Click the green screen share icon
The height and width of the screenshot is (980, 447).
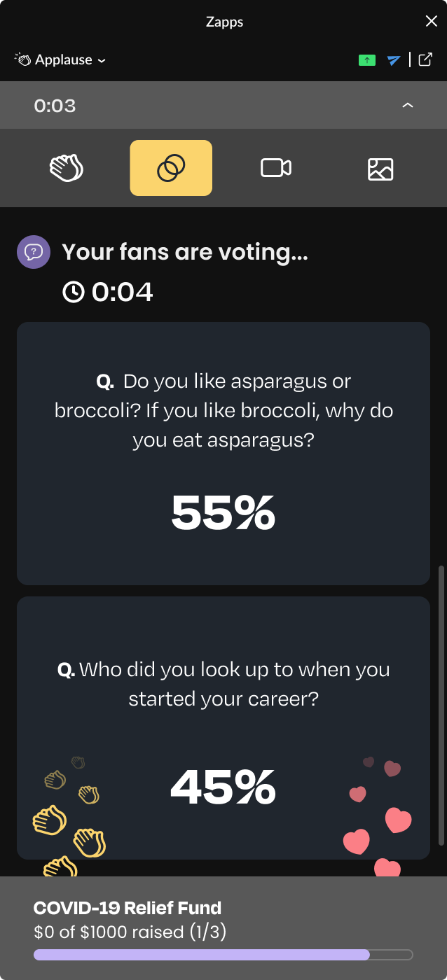[x=366, y=60]
